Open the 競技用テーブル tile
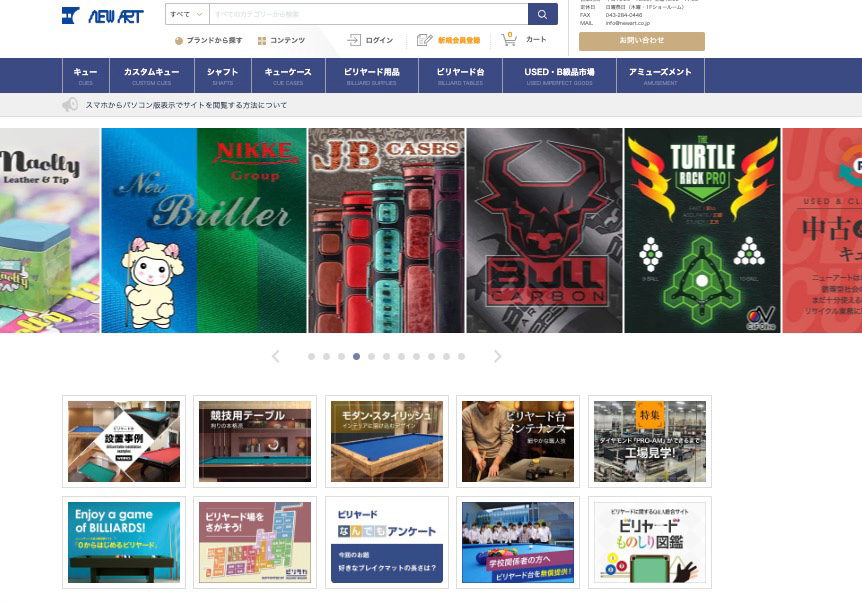862x603 pixels. click(255, 441)
